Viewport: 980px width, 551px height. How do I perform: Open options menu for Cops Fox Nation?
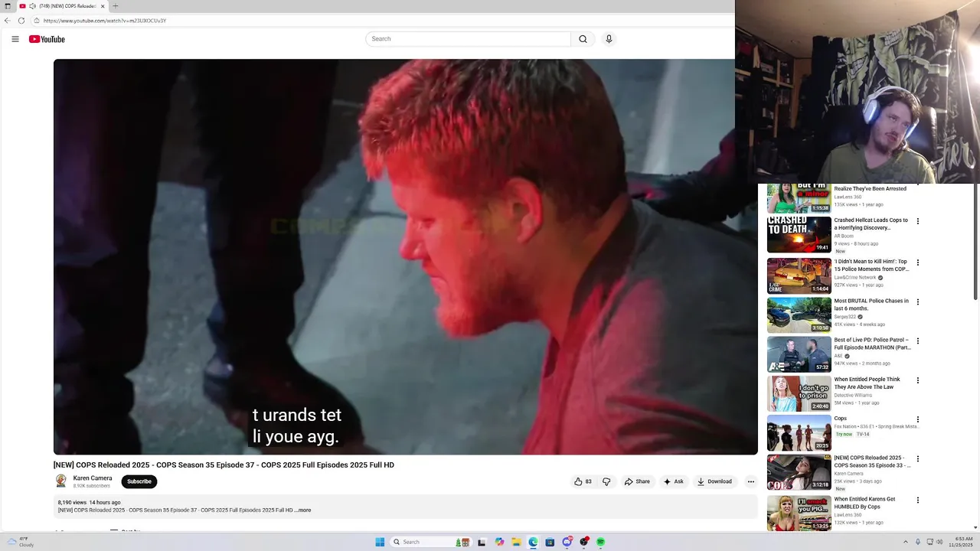(x=918, y=419)
